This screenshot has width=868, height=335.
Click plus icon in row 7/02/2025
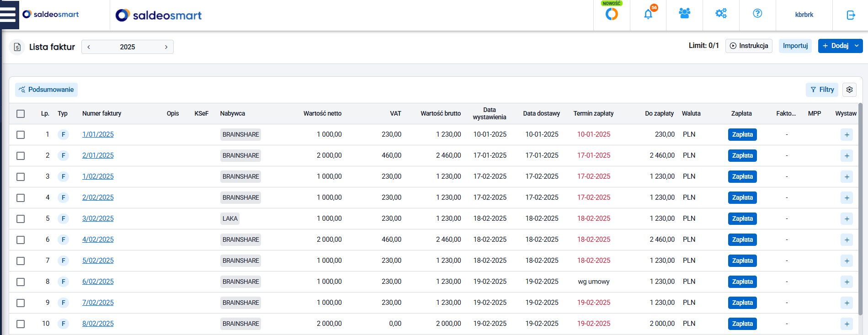click(847, 303)
